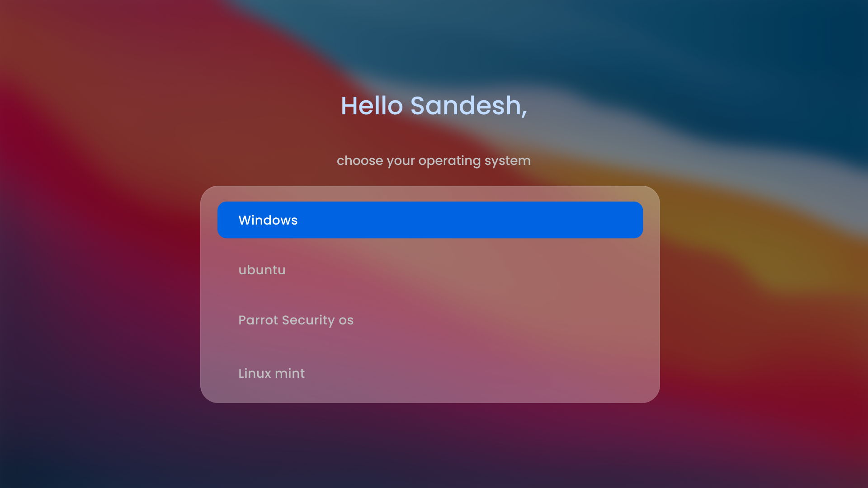Click the word Sandesh in the greeting
The width and height of the screenshot is (868, 488).
tap(469, 106)
